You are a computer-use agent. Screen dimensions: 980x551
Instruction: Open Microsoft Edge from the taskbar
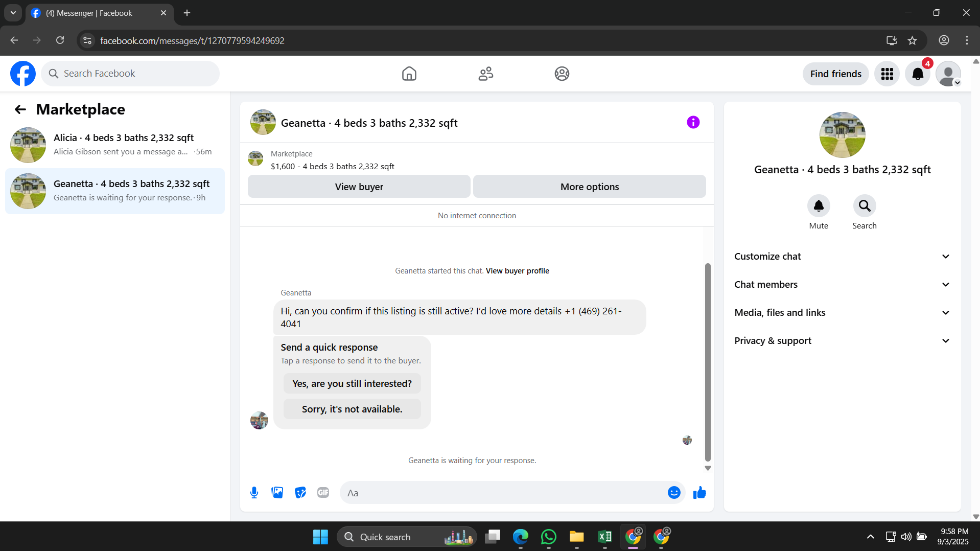(520, 537)
